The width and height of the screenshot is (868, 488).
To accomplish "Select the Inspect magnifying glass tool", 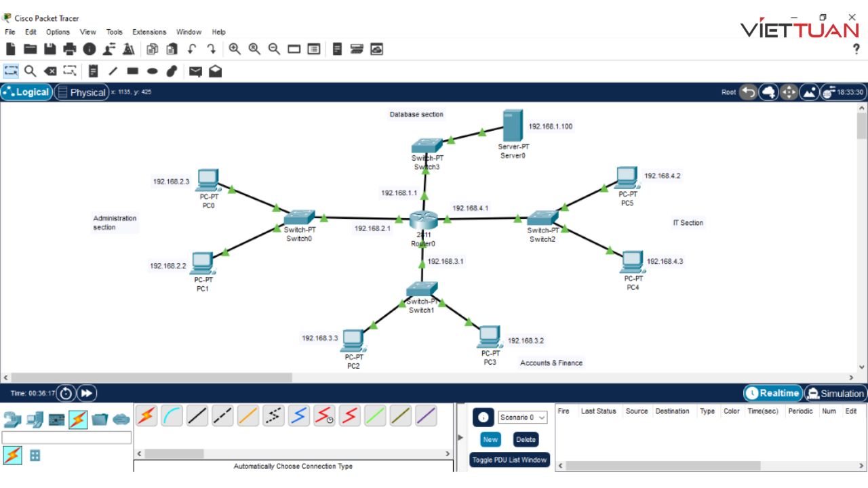I will [x=31, y=70].
